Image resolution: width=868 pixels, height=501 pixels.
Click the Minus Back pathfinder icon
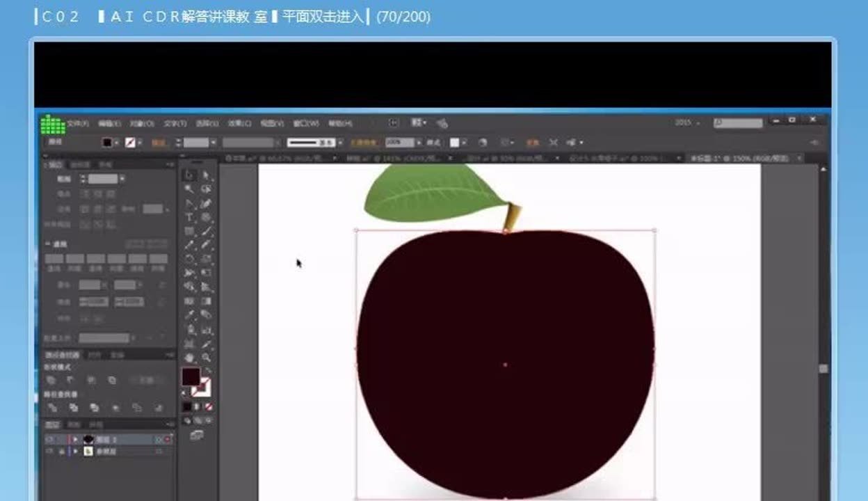(158, 408)
